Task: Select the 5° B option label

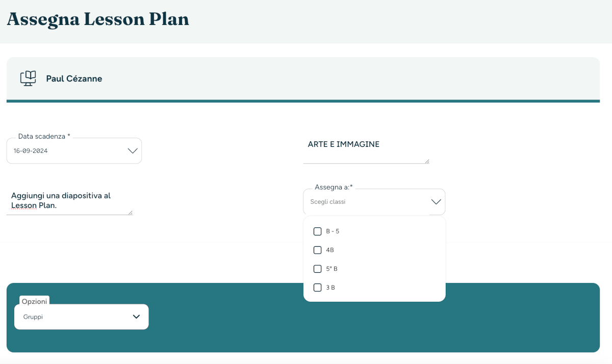Action: point(331,269)
